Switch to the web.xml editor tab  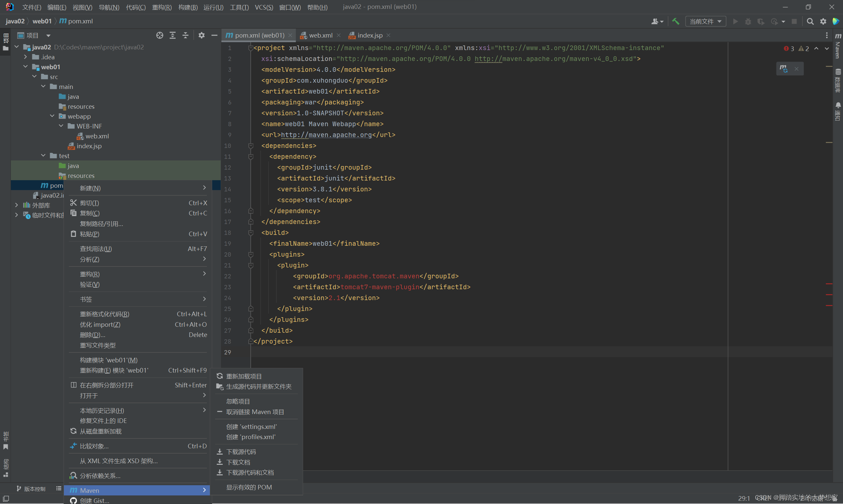tap(320, 35)
